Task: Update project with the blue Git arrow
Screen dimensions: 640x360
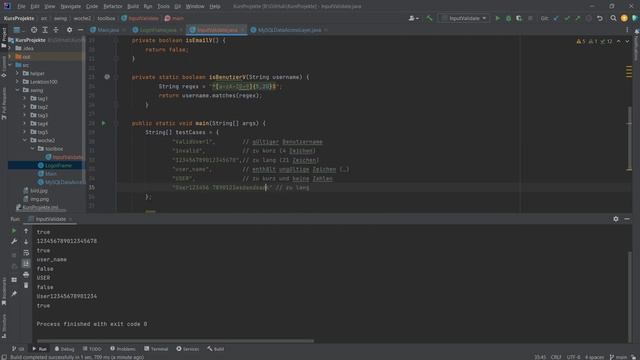Action: click(556, 18)
